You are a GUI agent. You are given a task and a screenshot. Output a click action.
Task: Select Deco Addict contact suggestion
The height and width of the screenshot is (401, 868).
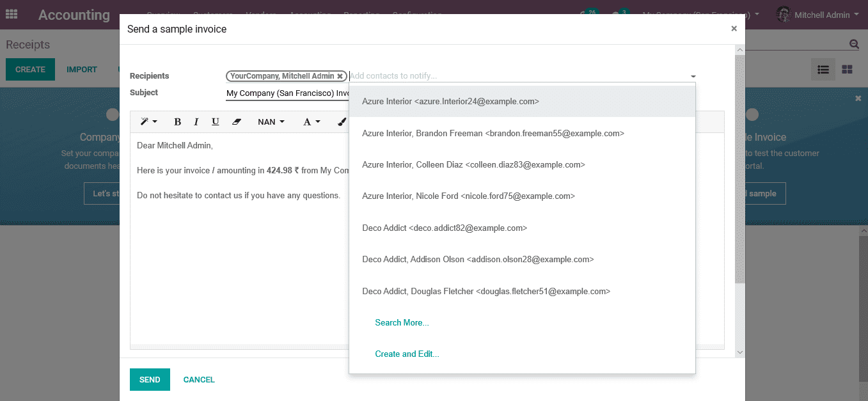pyautogui.click(x=522, y=228)
